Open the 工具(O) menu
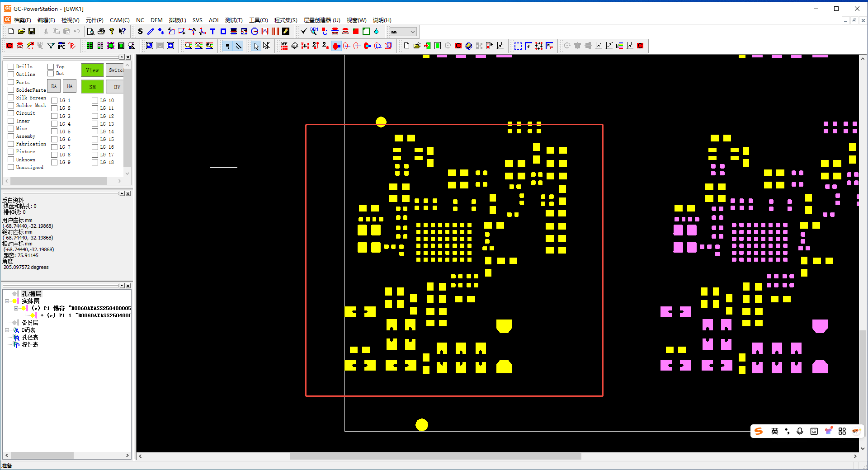The width and height of the screenshot is (868, 470). click(x=258, y=20)
